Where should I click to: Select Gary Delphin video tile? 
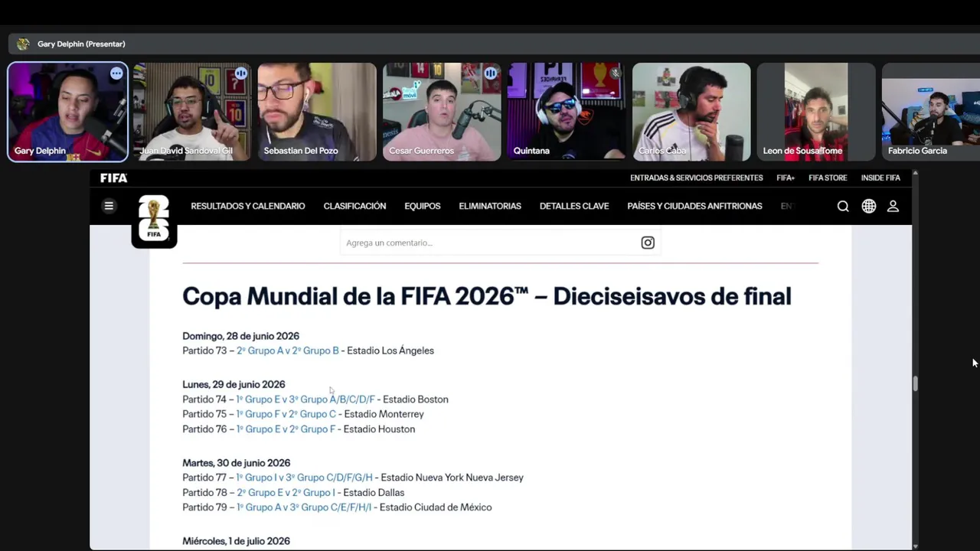pyautogui.click(x=68, y=112)
